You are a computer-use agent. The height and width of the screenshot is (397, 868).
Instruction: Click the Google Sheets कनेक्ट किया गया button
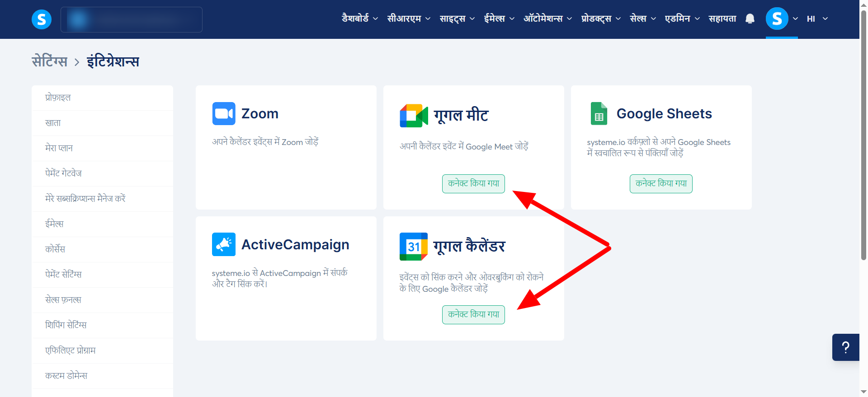click(661, 184)
